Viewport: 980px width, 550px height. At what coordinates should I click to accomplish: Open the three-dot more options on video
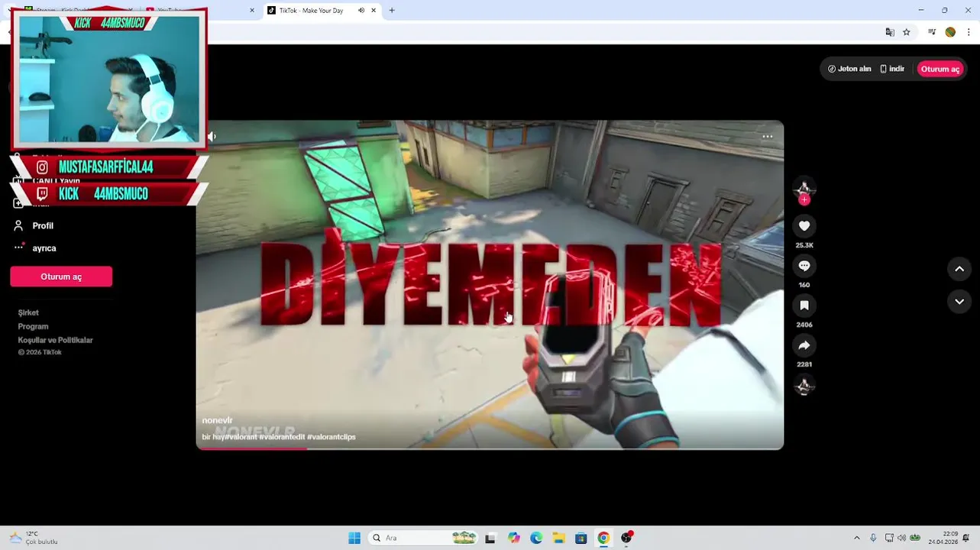(768, 137)
